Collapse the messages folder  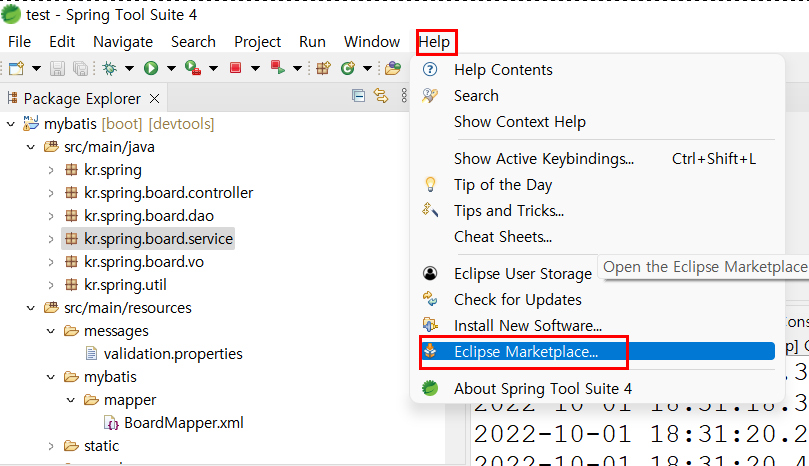[51, 331]
